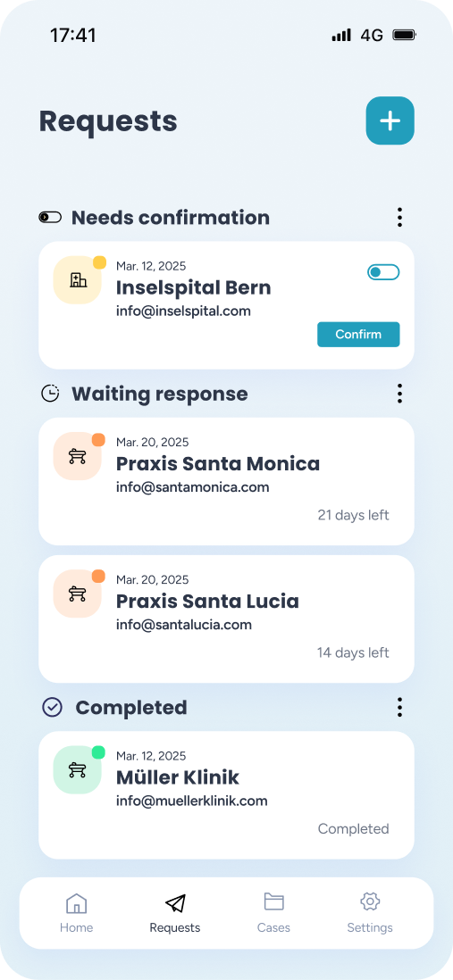Click the clock icon beside Waiting response
This screenshot has height=980, width=453.
[x=50, y=393]
